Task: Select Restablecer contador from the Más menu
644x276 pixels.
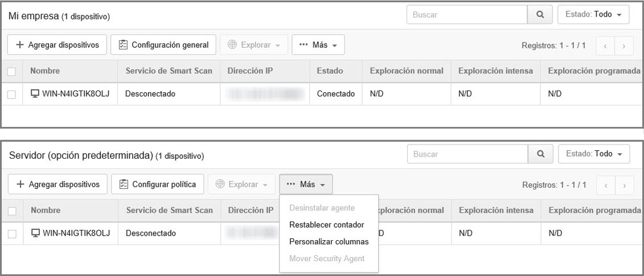Action: pos(326,225)
